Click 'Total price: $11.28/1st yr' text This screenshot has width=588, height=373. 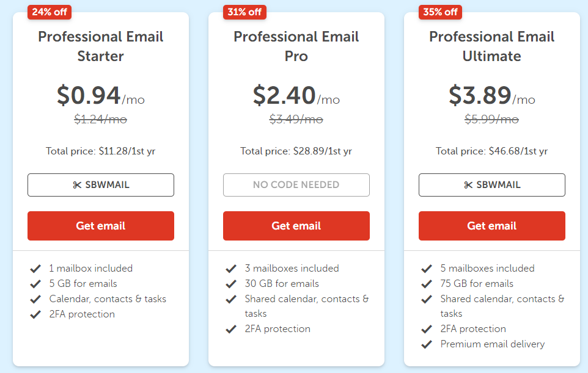click(x=100, y=151)
